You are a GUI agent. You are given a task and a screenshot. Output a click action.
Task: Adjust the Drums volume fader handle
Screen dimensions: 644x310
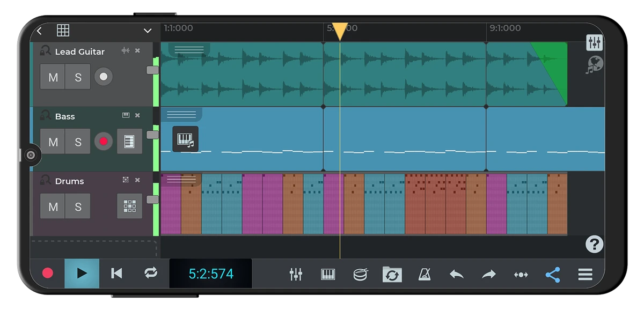tap(152, 200)
